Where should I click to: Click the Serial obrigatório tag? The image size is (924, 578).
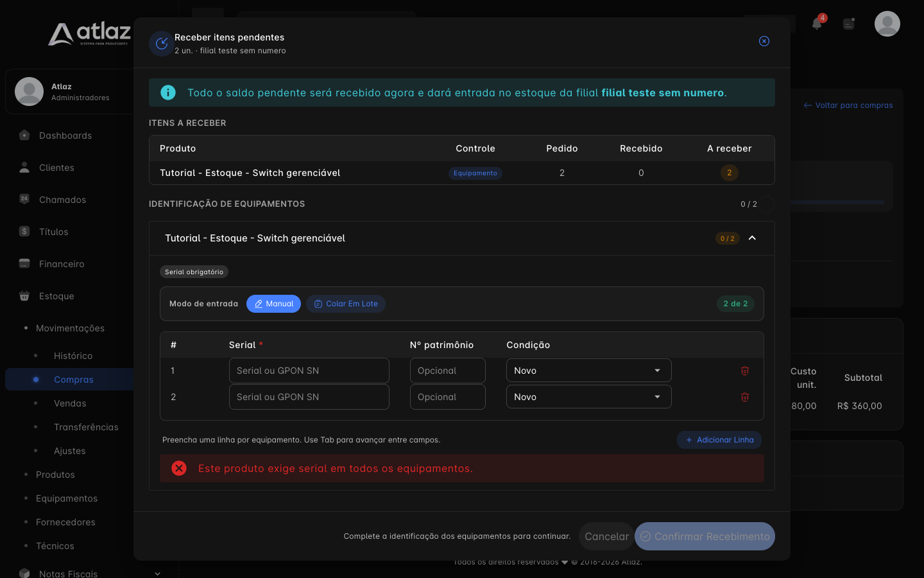[194, 272]
